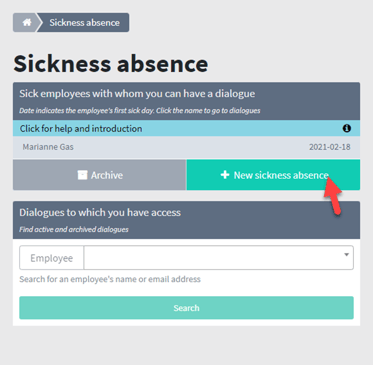Click the Search for an employee's name hint

coord(110,279)
